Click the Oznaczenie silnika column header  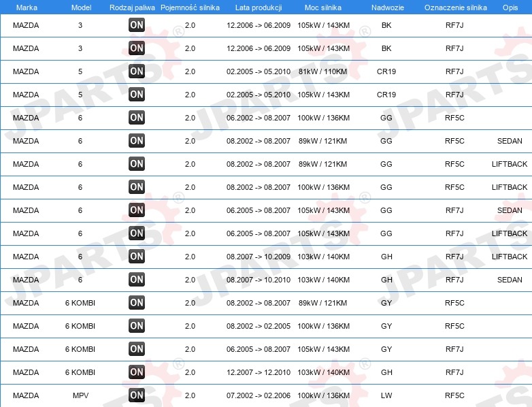tap(456, 7)
